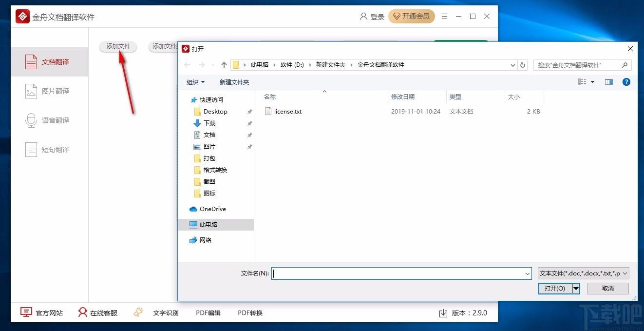The width and height of the screenshot is (644, 331).
Task: Select 网络 in navigation pane
Action: pyautogui.click(x=206, y=240)
